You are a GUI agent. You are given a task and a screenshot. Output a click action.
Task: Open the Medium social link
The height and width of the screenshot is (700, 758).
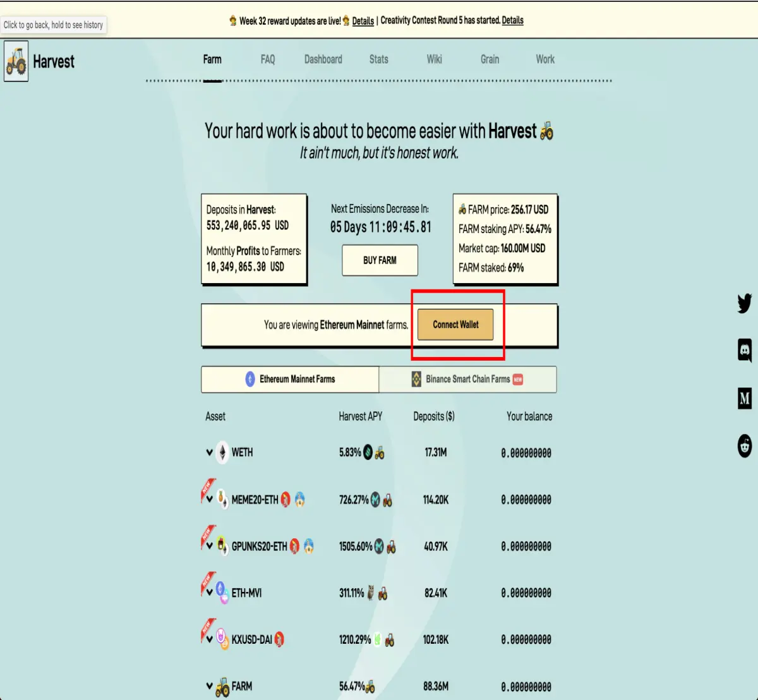click(745, 398)
